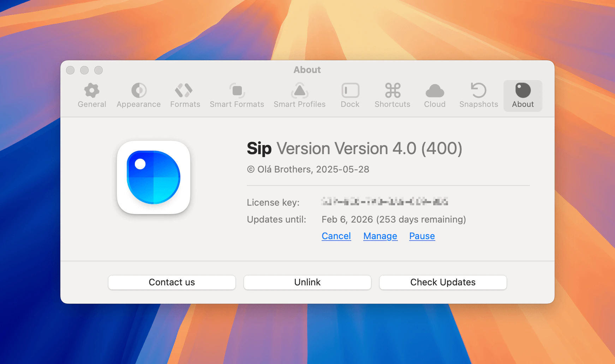Unlink the license with Unlink button
Image resolution: width=615 pixels, height=364 pixels.
(307, 283)
